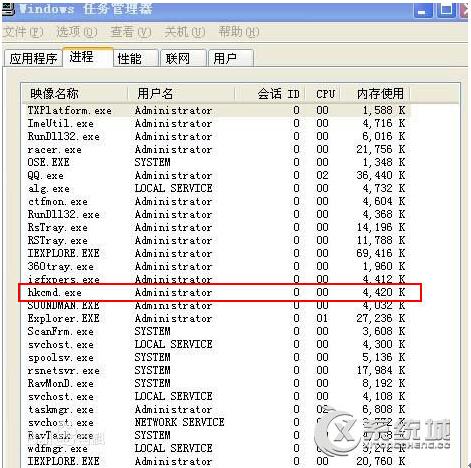Select the taskmgr.exe process row
The image size is (471, 468).
pyautogui.click(x=216, y=409)
